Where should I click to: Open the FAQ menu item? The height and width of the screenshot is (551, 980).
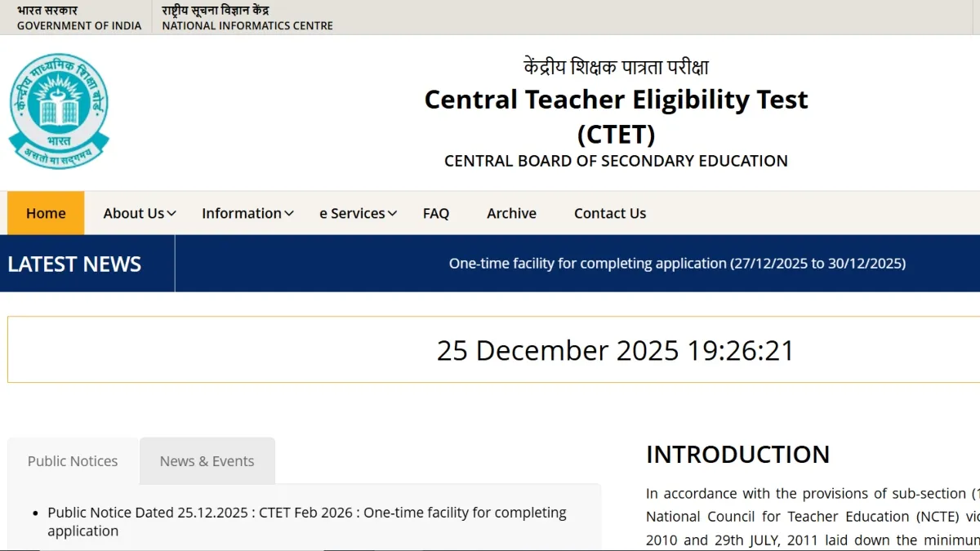coord(436,213)
